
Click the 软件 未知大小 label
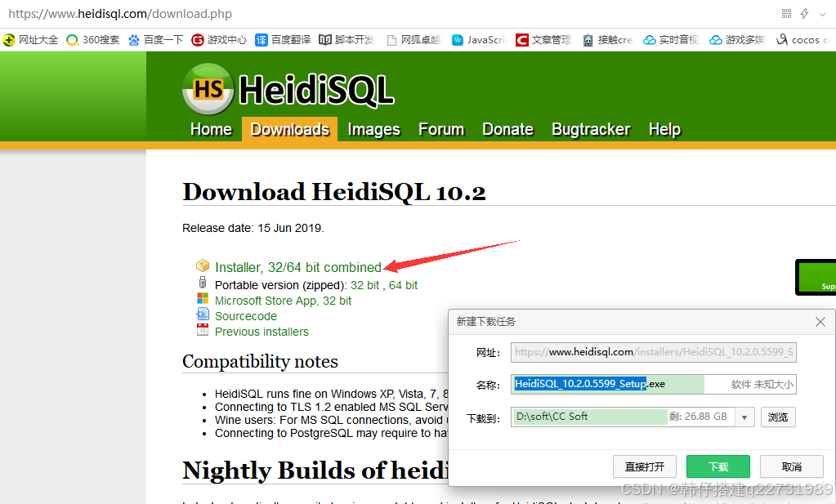pyautogui.click(x=762, y=384)
